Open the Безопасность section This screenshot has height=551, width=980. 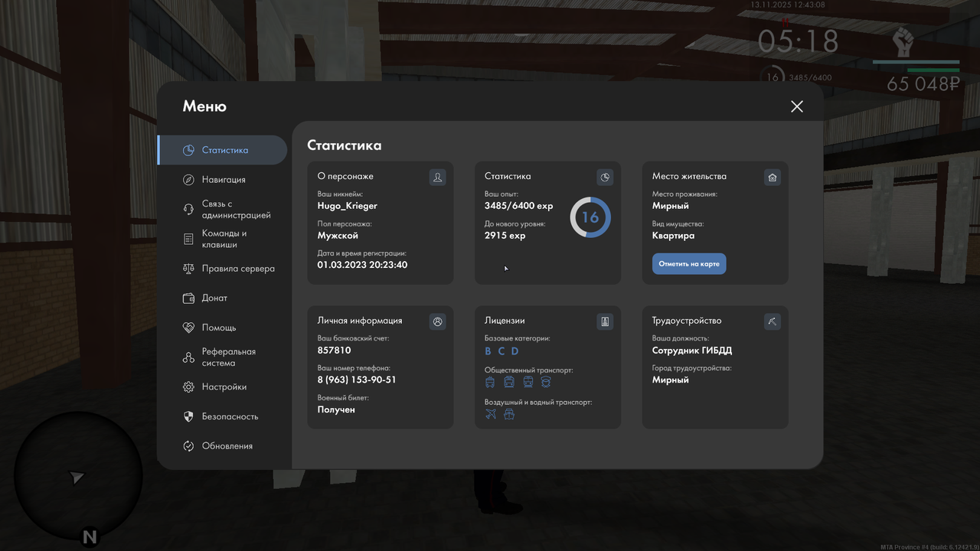[x=222, y=416]
